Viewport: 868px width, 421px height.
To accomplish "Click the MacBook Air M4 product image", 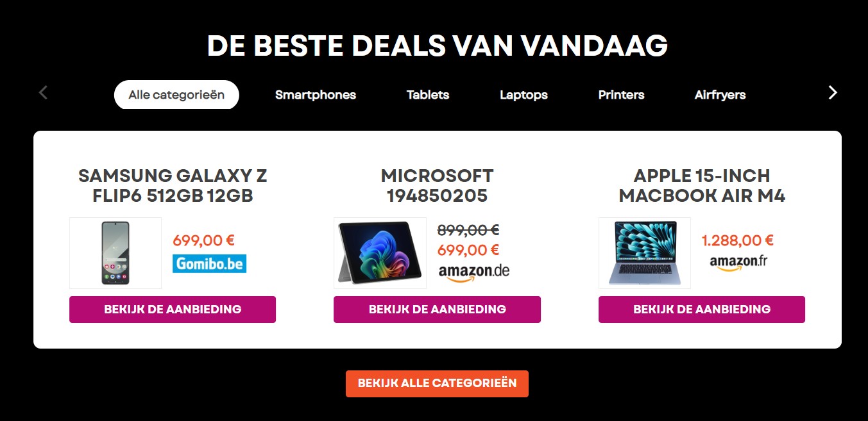I will coord(644,253).
